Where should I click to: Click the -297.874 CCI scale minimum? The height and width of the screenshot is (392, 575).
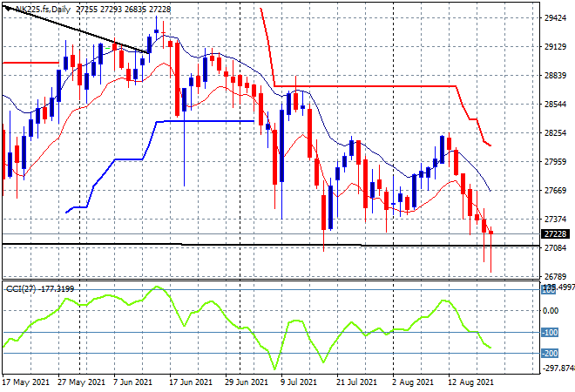[x=558, y=368]
